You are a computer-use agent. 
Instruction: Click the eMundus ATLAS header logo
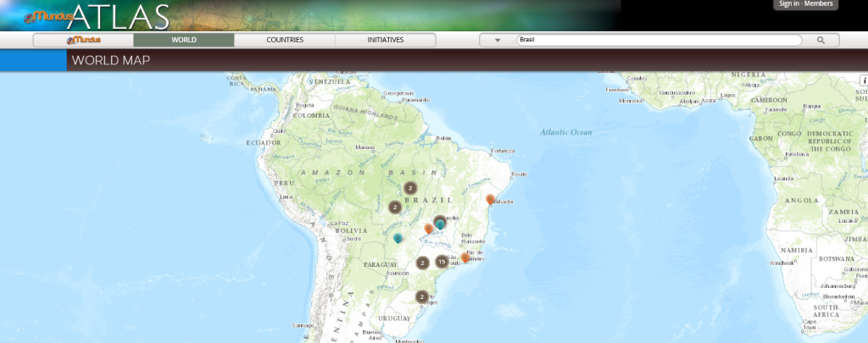coord(97,17)
